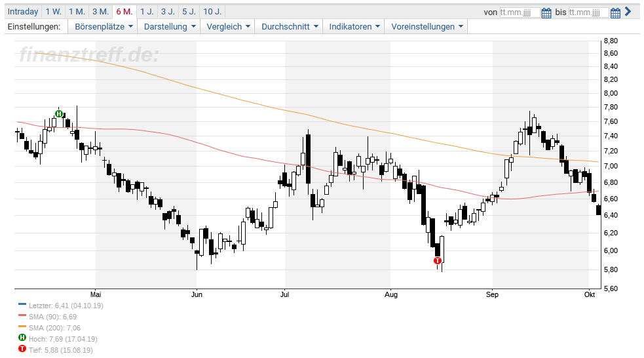
Task: Click the red T icon in the legend
Action: click(22, 349)
